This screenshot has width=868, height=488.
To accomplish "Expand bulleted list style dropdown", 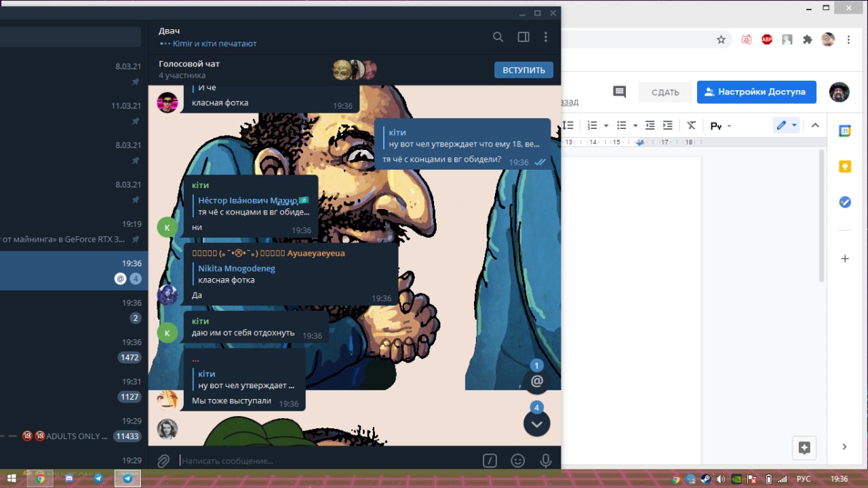I will click(635, 126).
